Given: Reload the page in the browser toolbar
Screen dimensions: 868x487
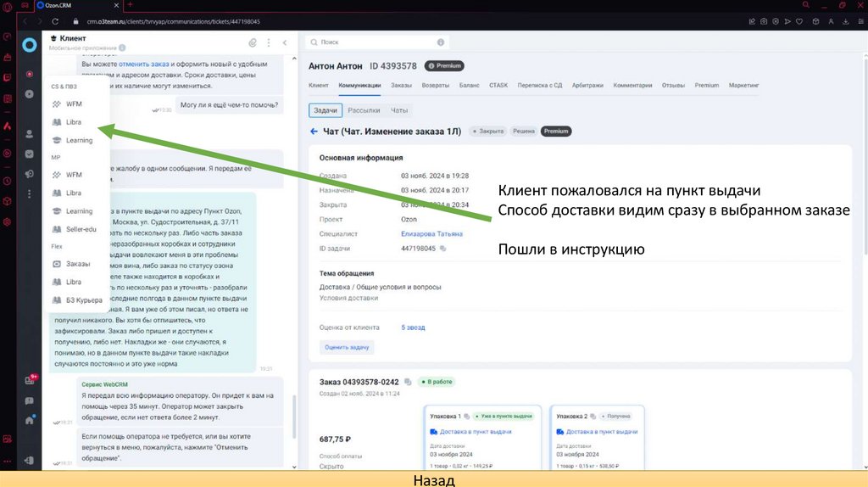Looking at the screenshot, I should [x=55, y=21].
